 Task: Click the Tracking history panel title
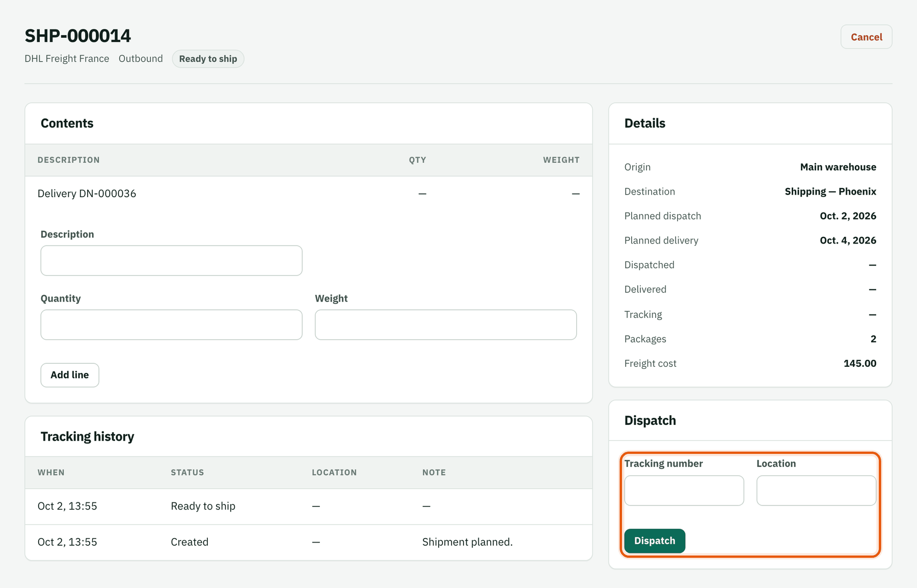pos(87,437)
